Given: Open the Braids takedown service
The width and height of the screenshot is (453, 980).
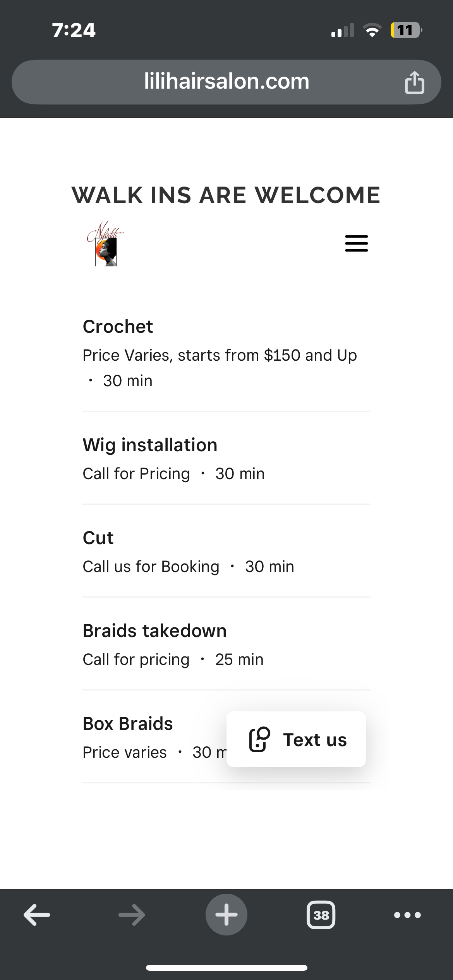Looking at the screenshot, I should point(155,631).
